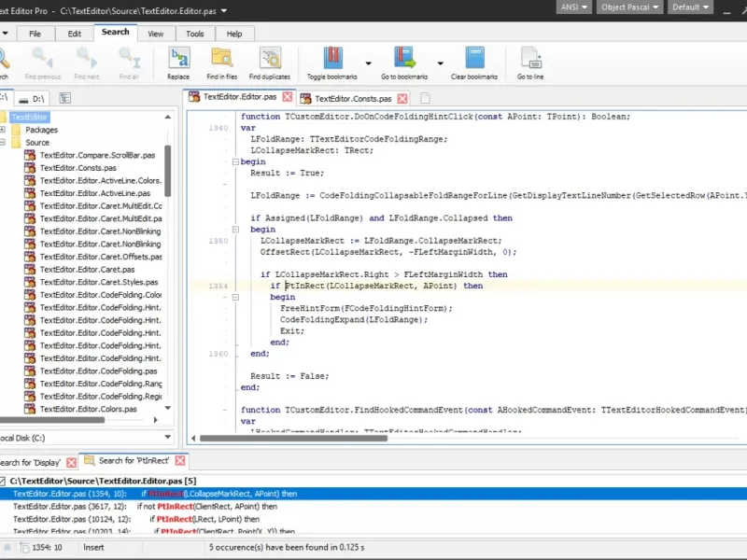Screen dimensions: 747x560
Task: Click the editor horizontal scroll left arrow
Action: point(193,438)
